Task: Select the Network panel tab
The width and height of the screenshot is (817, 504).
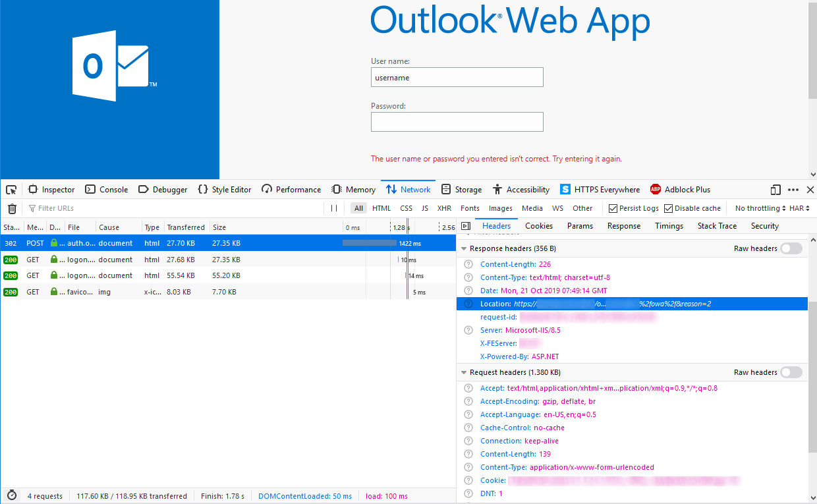Action: coord(408,190)
